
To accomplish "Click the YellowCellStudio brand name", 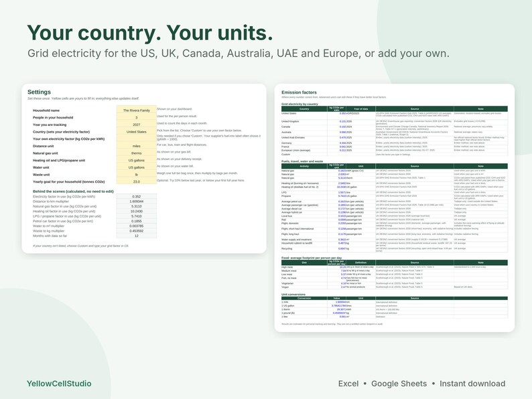I will 59,384.
